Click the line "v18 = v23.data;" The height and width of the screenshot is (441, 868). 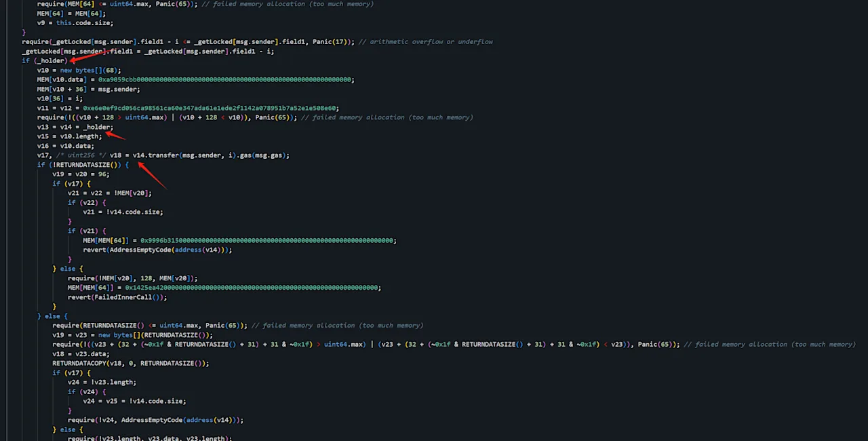(81, 355)
